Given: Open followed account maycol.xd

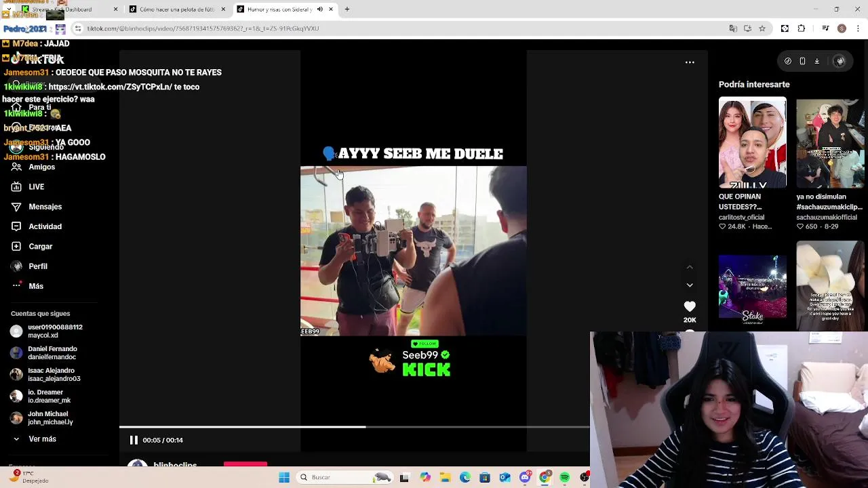Looking at the screenshot, I should coord(46,331).
